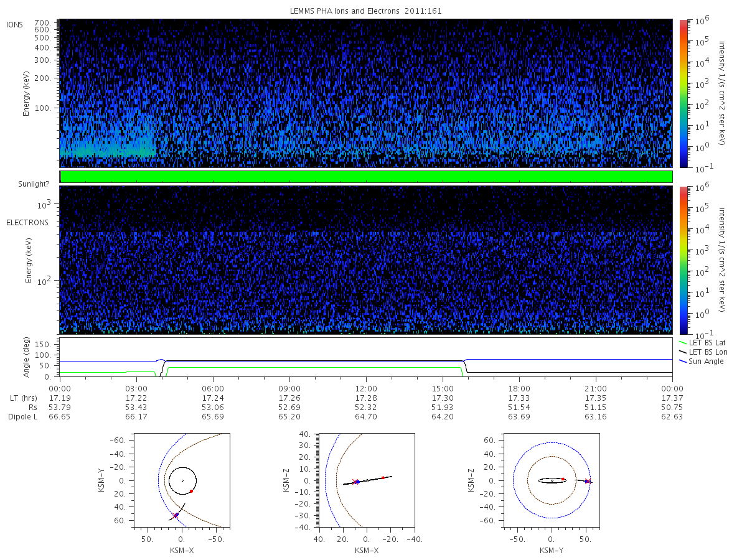Click the electrons intensity color bar
This screenshot has height=560, width=747.
(683, 260)
